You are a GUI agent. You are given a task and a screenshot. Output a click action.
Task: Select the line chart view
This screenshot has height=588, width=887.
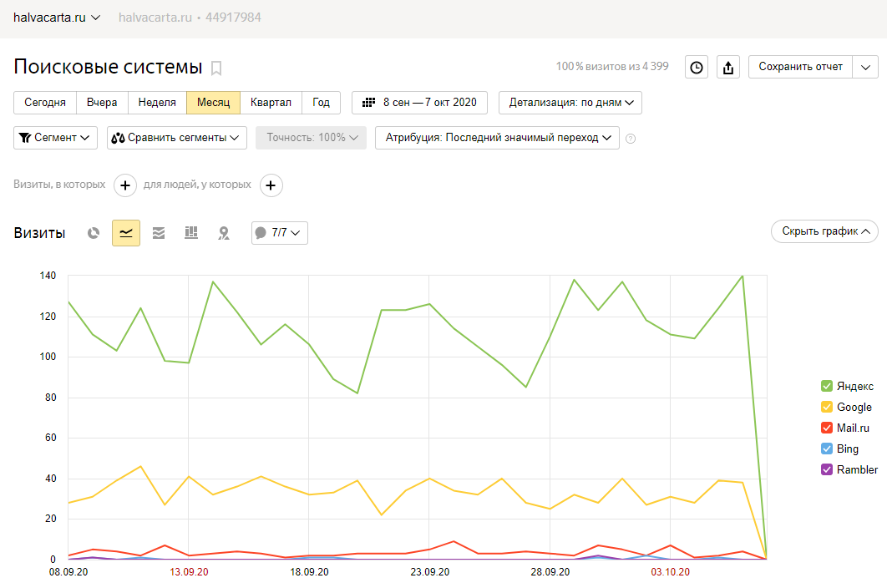126,233
